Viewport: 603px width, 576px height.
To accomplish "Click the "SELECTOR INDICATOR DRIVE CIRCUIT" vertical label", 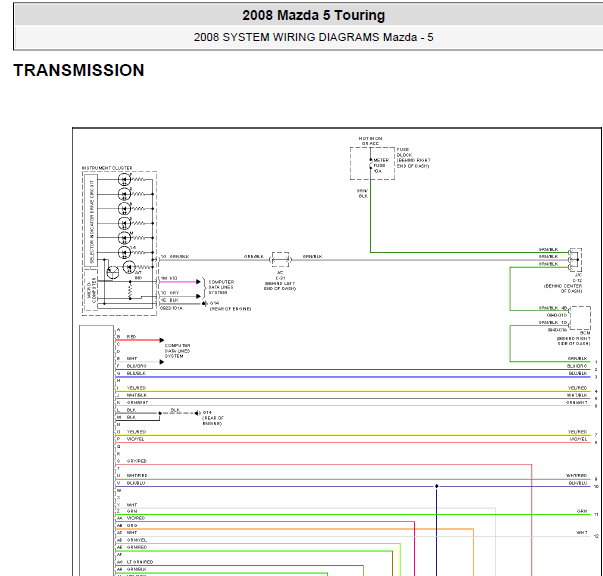I will click(92, 221).
